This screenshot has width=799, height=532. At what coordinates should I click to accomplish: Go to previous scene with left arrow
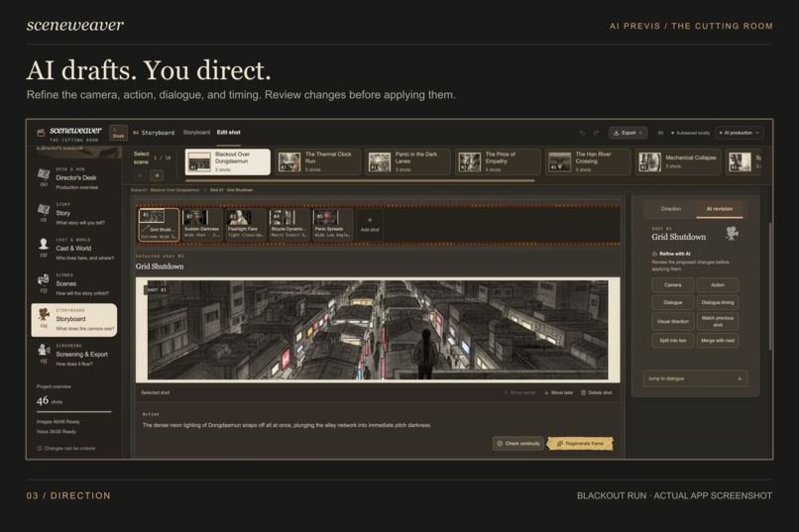point(141,175)
